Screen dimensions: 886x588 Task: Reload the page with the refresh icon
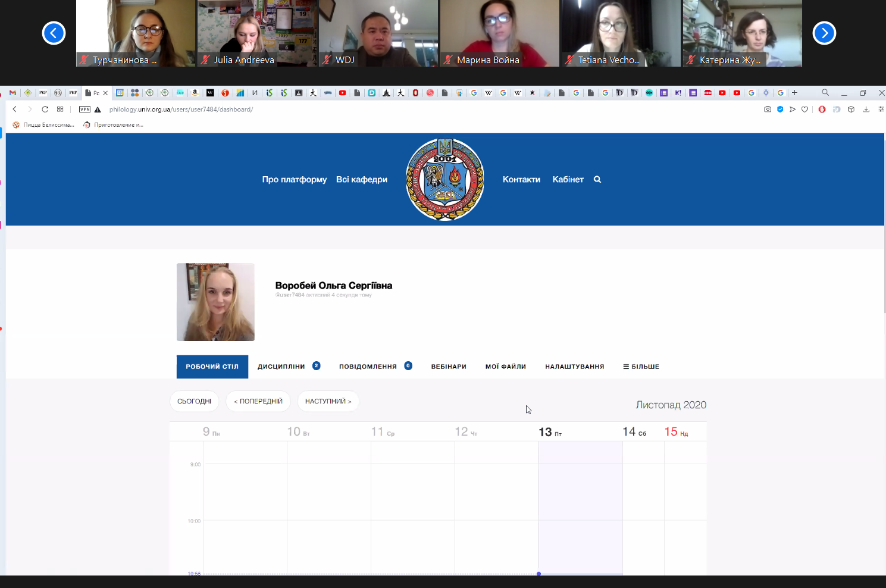pyautogui.click(x=45, y=110)
